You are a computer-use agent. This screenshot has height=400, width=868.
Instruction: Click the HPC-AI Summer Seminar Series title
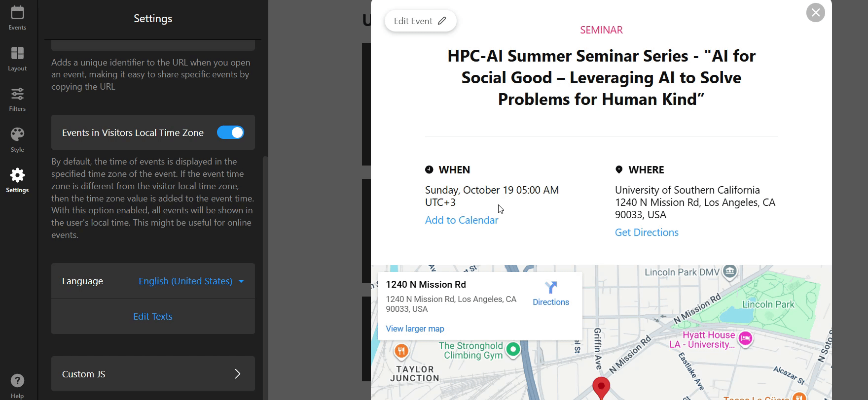coord(601,77)
